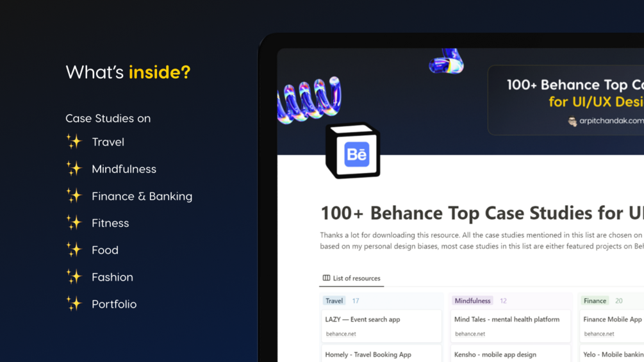Open the Kensho - mobile app design card
The width and height of the screenshot is (644, 362).
tap(510, 354)
